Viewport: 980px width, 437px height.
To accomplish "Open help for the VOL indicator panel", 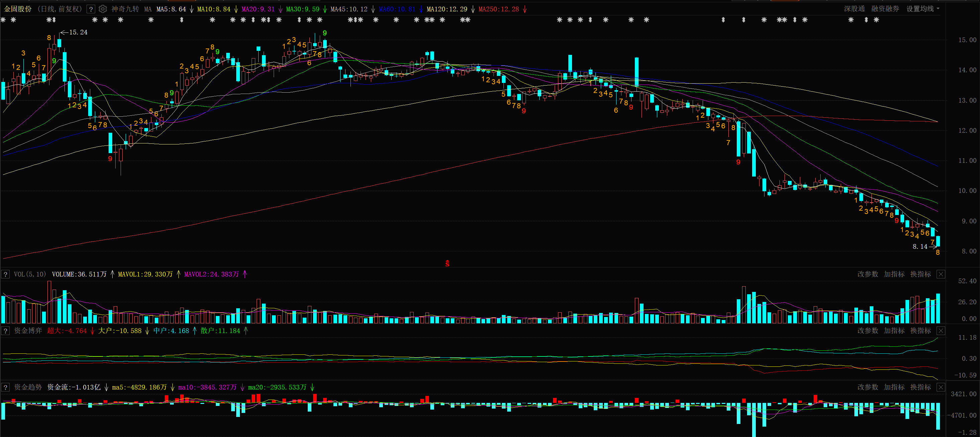I will click(5, 274).
